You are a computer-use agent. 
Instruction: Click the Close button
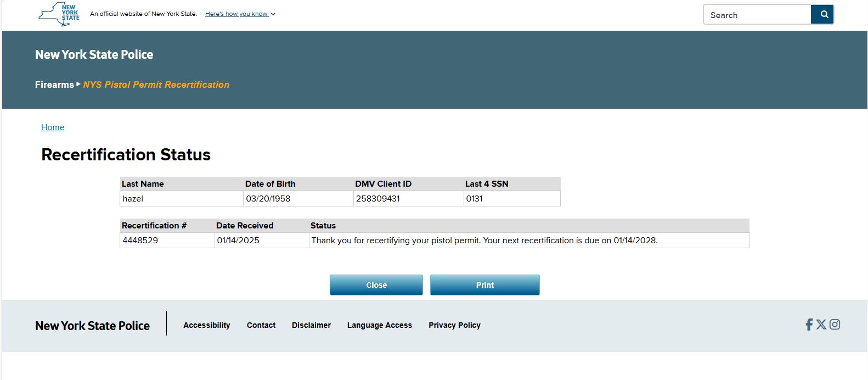(x=376, y=285)
